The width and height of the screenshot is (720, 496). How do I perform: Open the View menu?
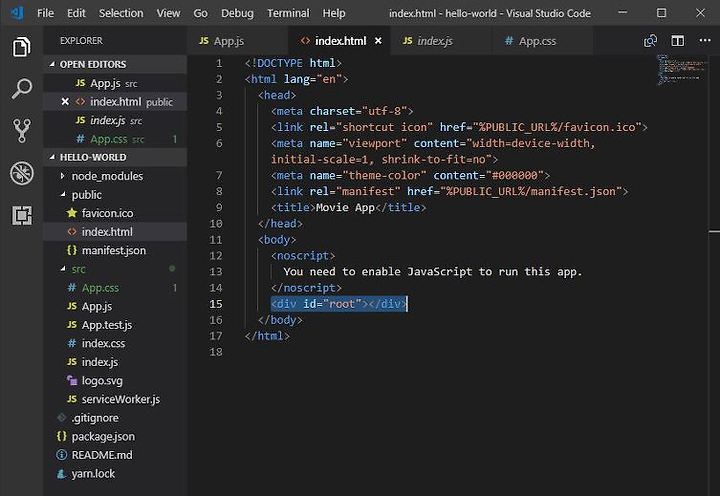[x=168, y=13]
